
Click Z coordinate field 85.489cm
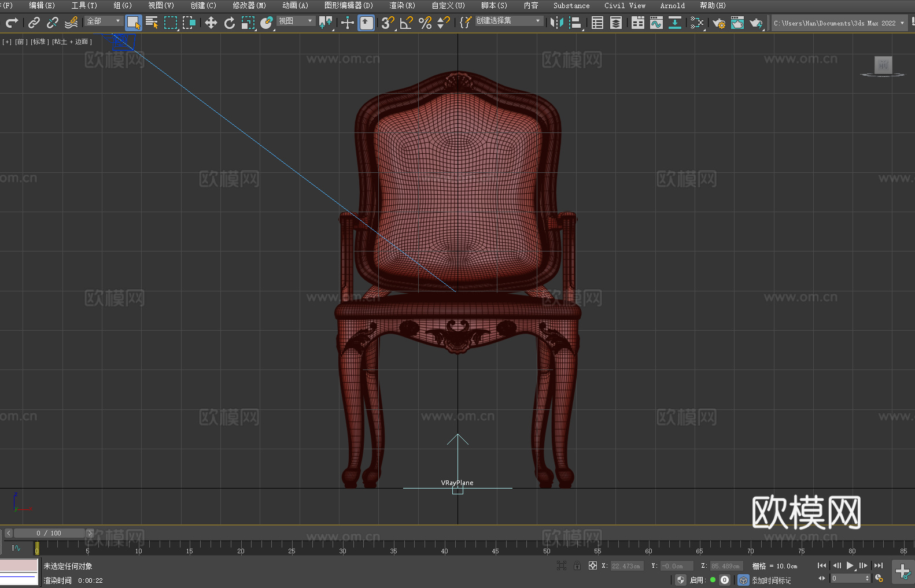[x=726, y=566]
